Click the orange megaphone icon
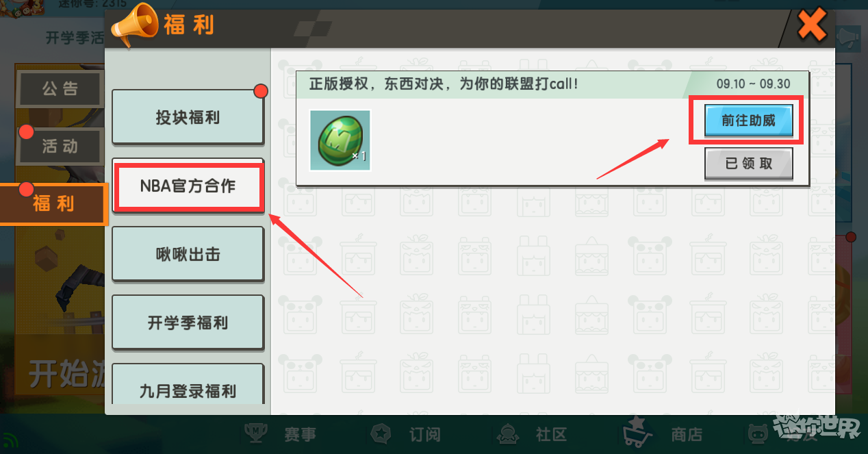This screenshot has height=454, width=868. tap(134, 25)
